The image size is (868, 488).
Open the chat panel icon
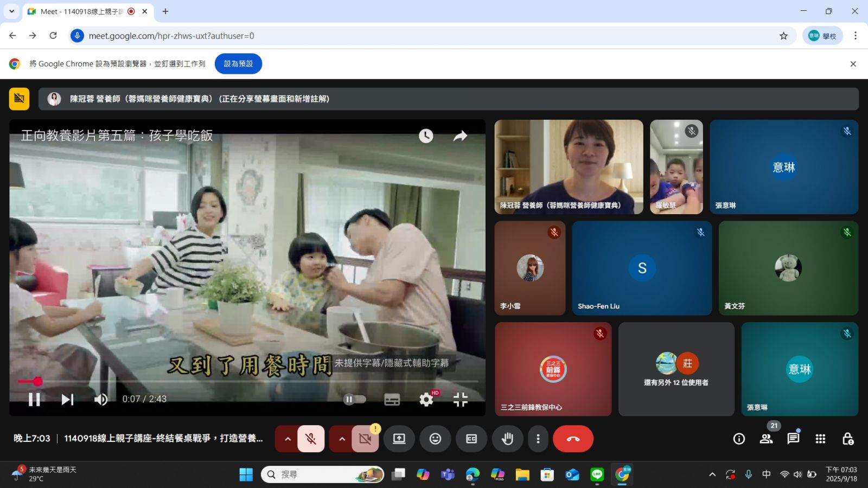click(793, 439)
